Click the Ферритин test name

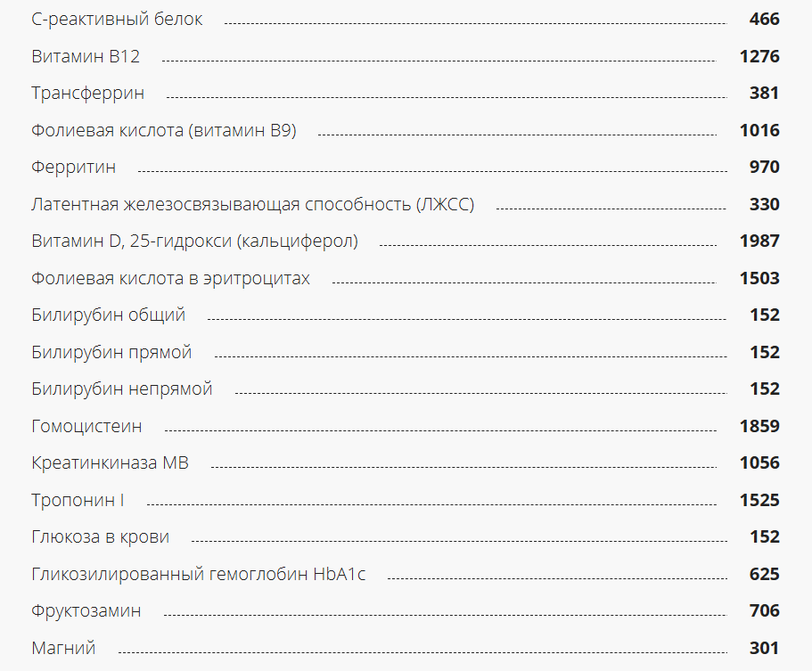tap(73, 168)
